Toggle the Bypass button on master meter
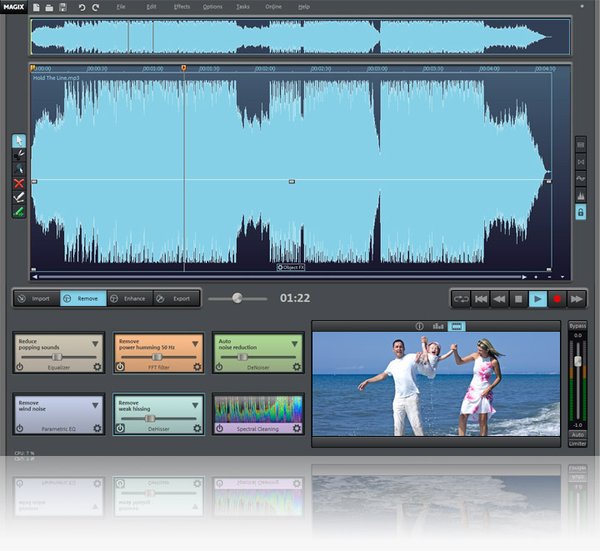 [577, 326]
